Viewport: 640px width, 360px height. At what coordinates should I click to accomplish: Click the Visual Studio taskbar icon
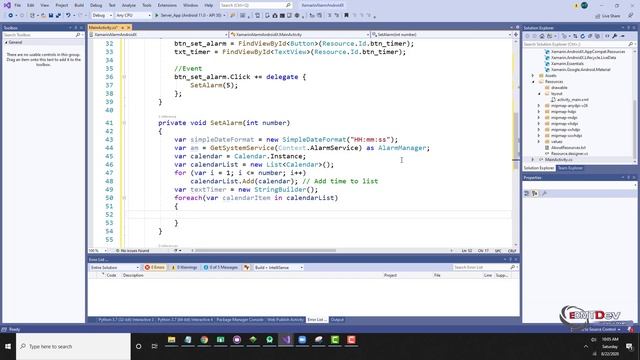click(x=286, y=340)
